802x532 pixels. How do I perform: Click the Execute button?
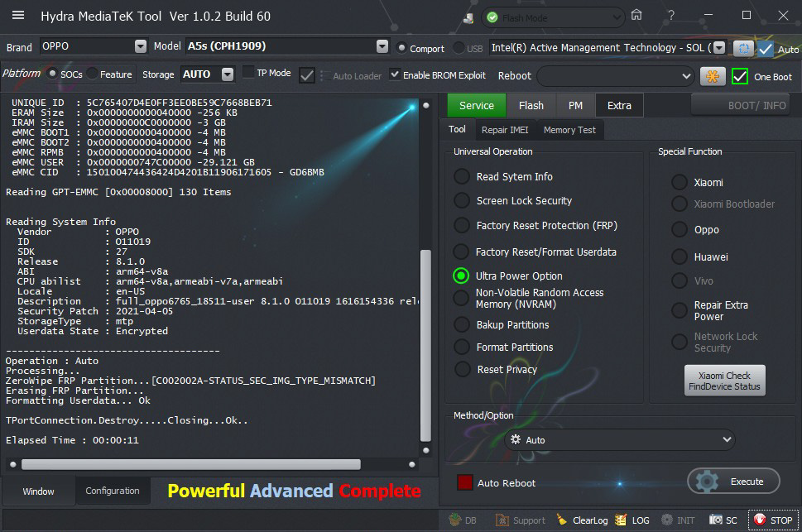(733, 481)
